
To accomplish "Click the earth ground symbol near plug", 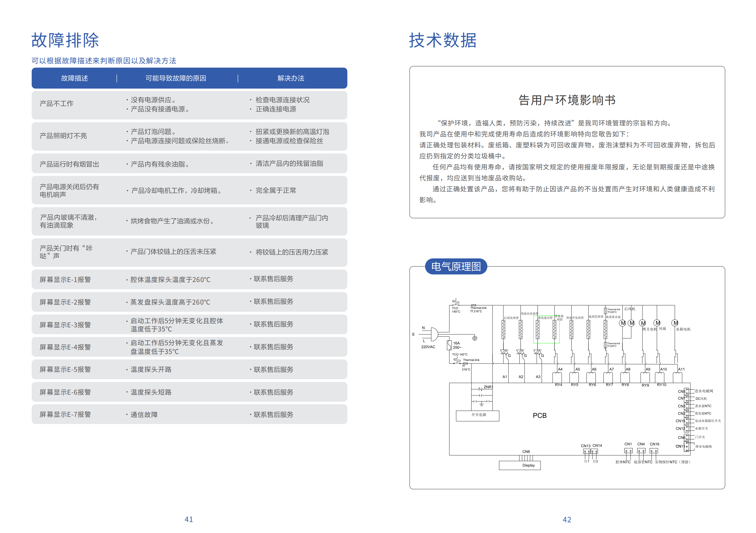I will (475, 338).
